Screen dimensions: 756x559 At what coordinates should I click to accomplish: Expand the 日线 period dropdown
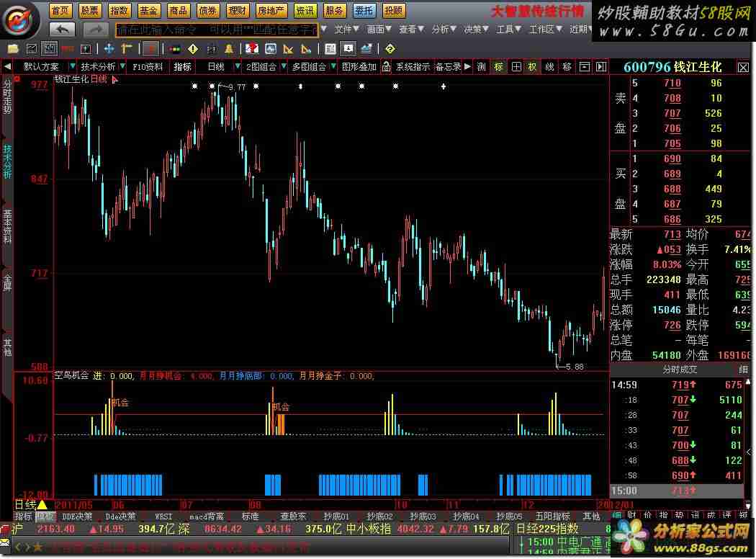click(x=237, y=66)
